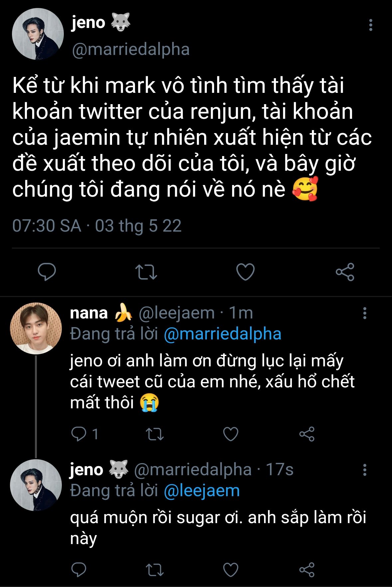Open more options on main tweet
Image resolution: width=392 pixels, height=587 pixels.
point(370,25)
